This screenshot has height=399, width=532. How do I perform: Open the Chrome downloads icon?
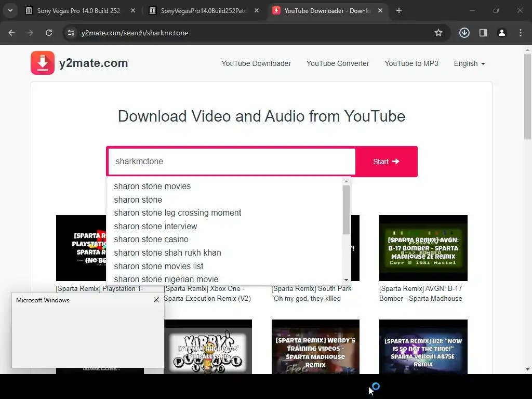pyautogui.click(x=464, y=33)
